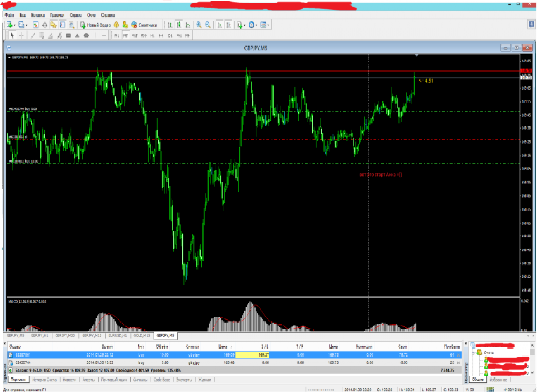Collapse the Accounts (Счета) tree node
Viewport: 537px width, 392px height.
pos(474,353)
